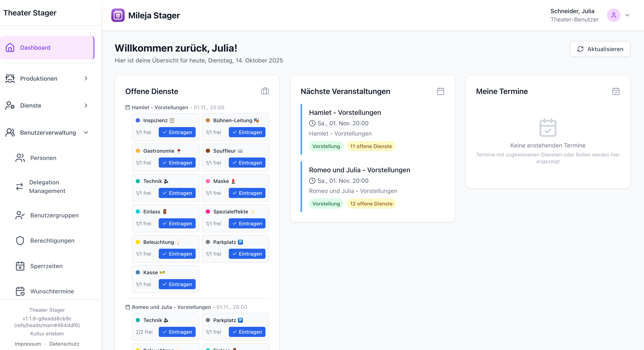Open the Romeo und Julia event entry
The image size is (644, 350).
click(359, 170)
